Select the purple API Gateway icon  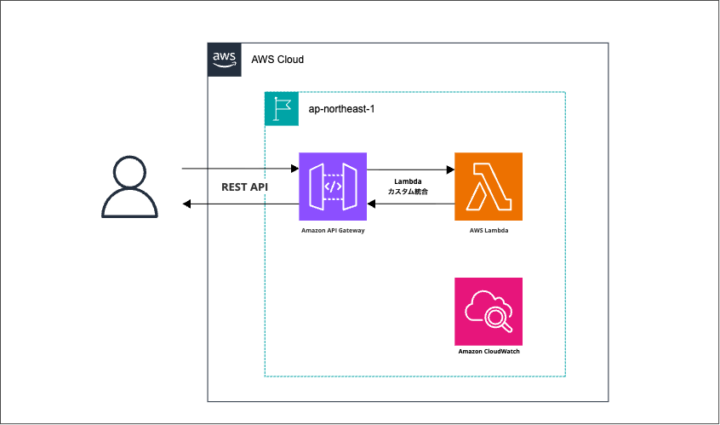332,187
